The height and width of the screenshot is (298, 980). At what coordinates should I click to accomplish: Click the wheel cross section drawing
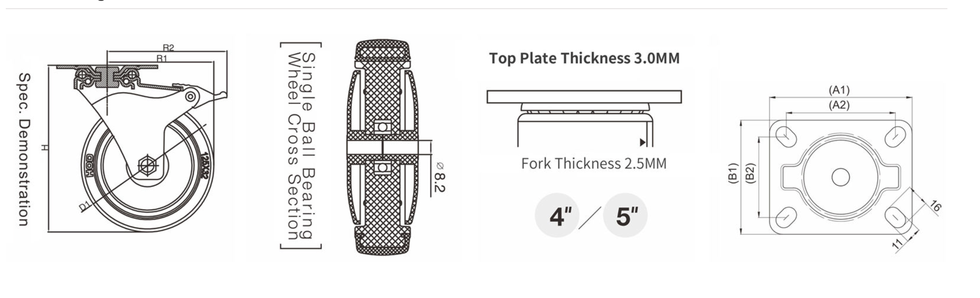(383, 147)
